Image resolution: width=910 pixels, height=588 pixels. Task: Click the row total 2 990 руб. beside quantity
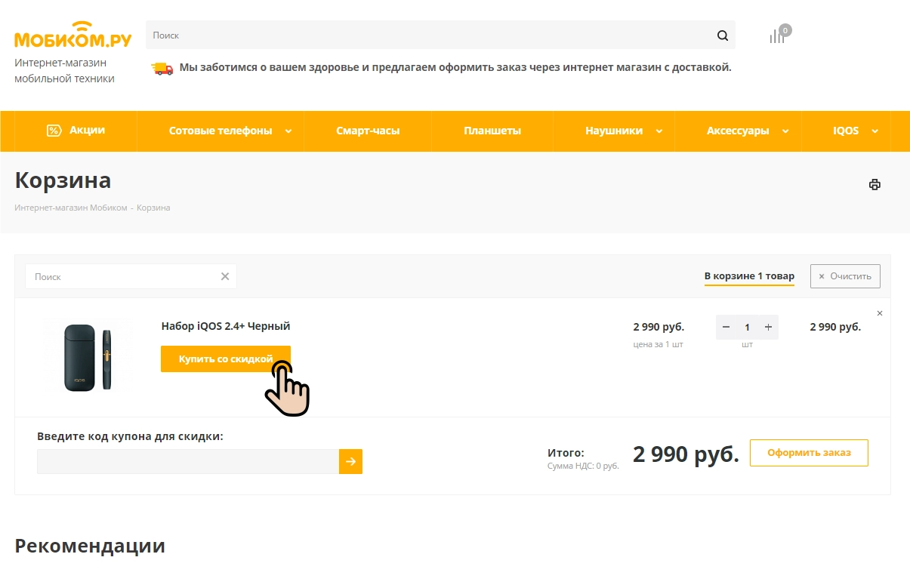coord(835,327)
